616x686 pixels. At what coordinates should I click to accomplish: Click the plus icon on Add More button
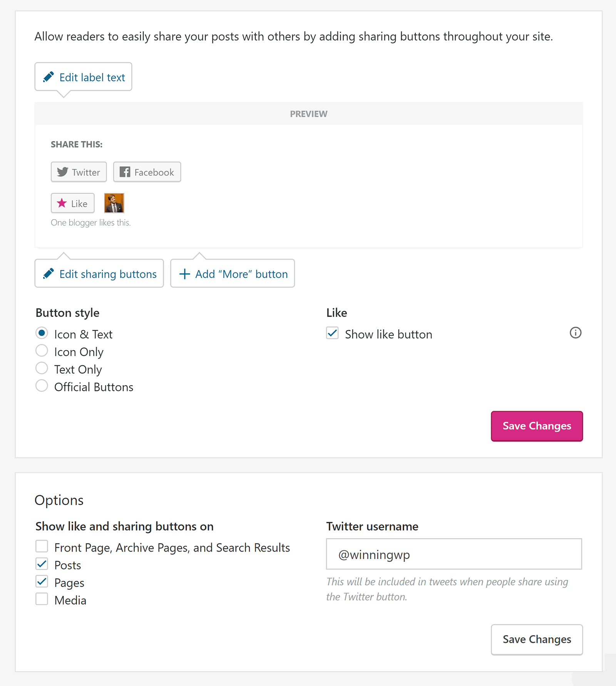[185, 274]
